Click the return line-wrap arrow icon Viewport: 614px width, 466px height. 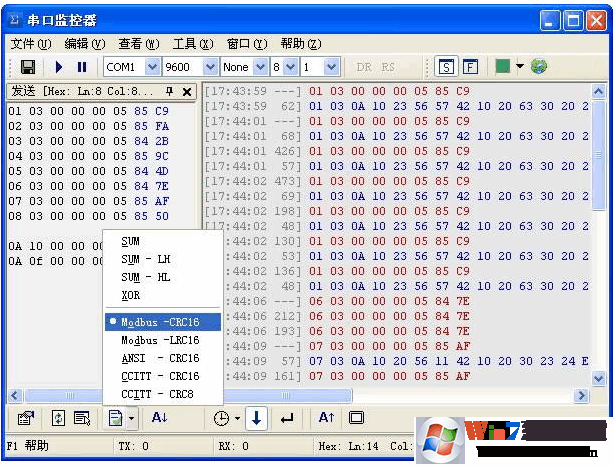[x=287, y=419]
